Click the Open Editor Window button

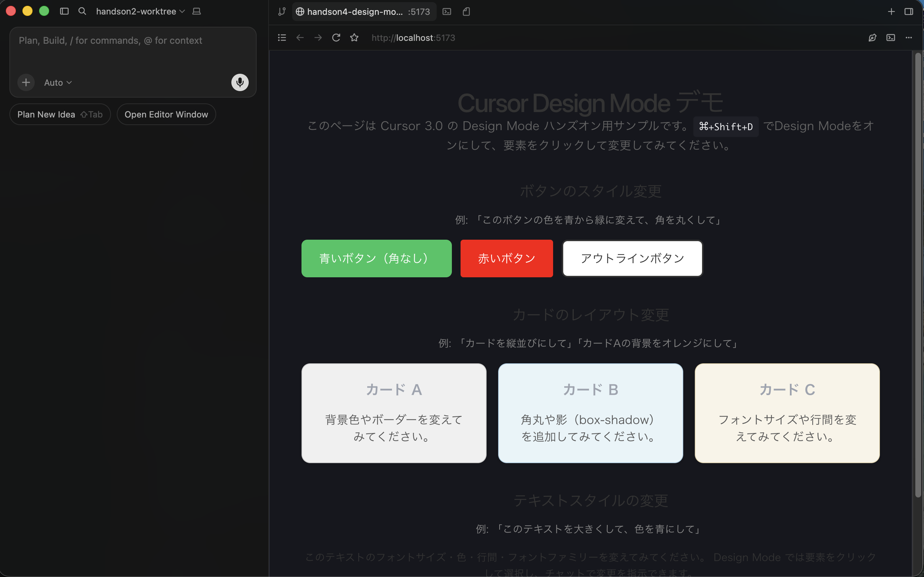(x=166, y=114)
